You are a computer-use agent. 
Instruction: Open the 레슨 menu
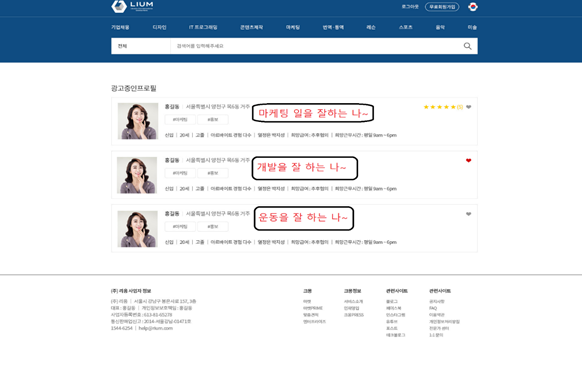(x=371, y=27)
